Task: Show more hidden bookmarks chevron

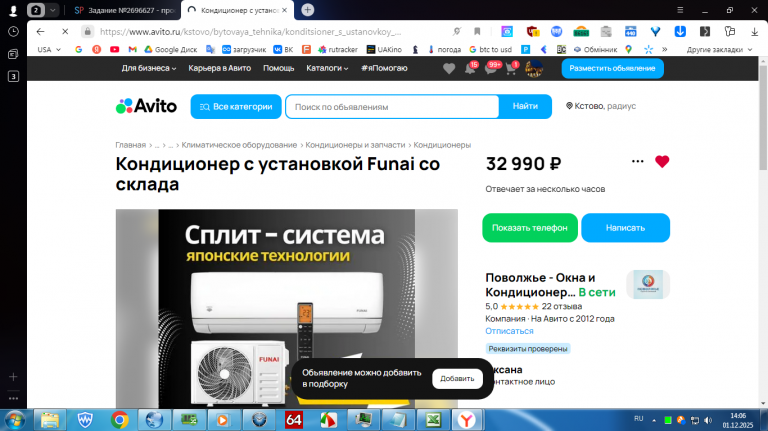Action: [665, 49]
